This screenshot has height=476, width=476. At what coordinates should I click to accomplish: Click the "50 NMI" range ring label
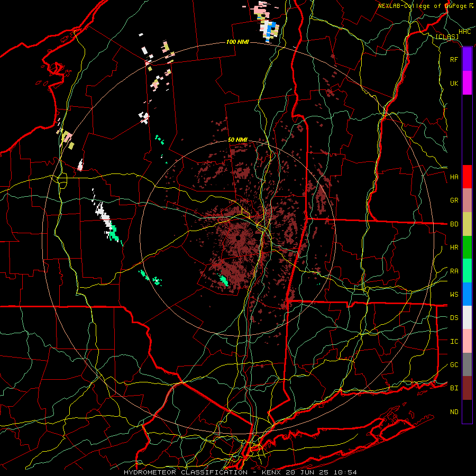point(237,140)
